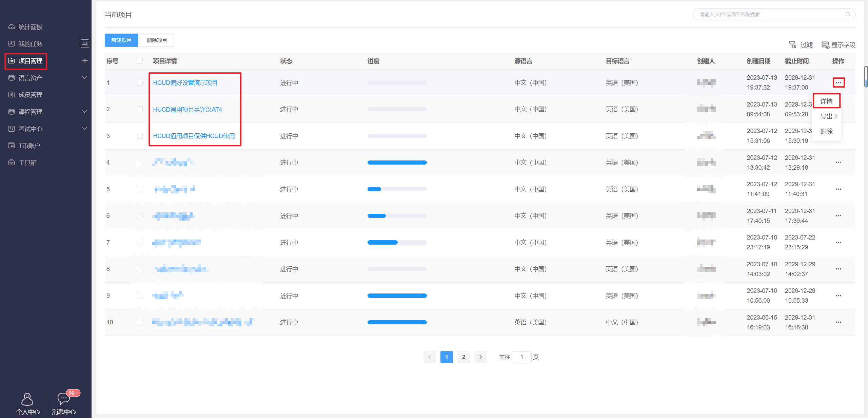Screen dimensions: 868x418
Task: Click the 统计面板 dashboard sidebar icon
Action: (12, 27)
